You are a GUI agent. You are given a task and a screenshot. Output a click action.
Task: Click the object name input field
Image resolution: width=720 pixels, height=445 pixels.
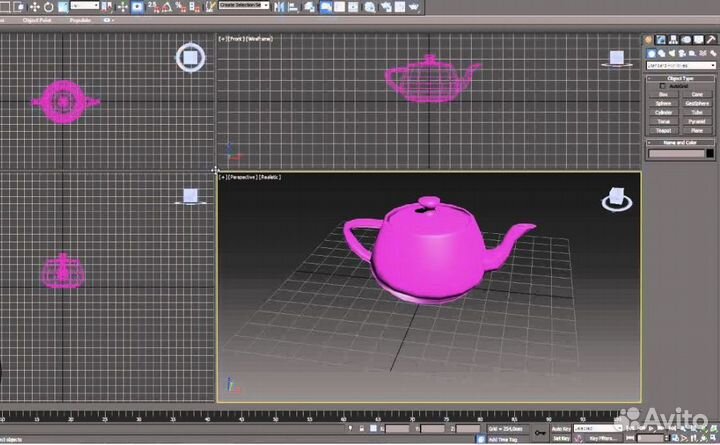(x=676, y=154)
